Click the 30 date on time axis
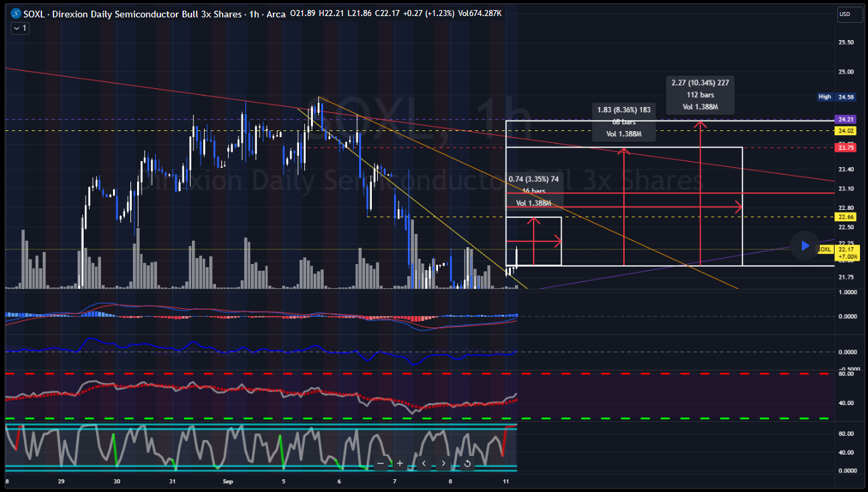This screenshot has width=868, height=492. click(116, 481)
